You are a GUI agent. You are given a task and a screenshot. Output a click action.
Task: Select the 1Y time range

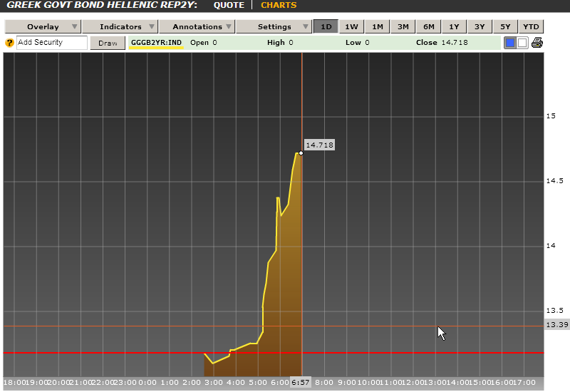click(x=454, y=26)
